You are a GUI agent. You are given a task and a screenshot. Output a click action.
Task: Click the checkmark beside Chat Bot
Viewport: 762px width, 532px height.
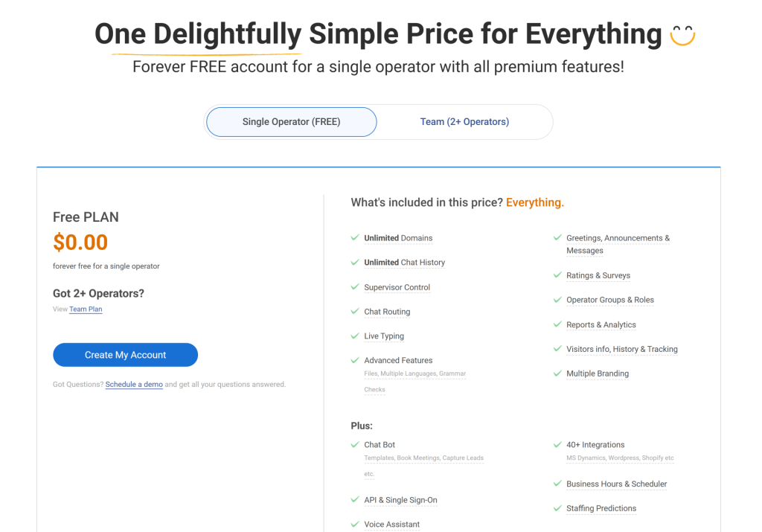point(355,444)
